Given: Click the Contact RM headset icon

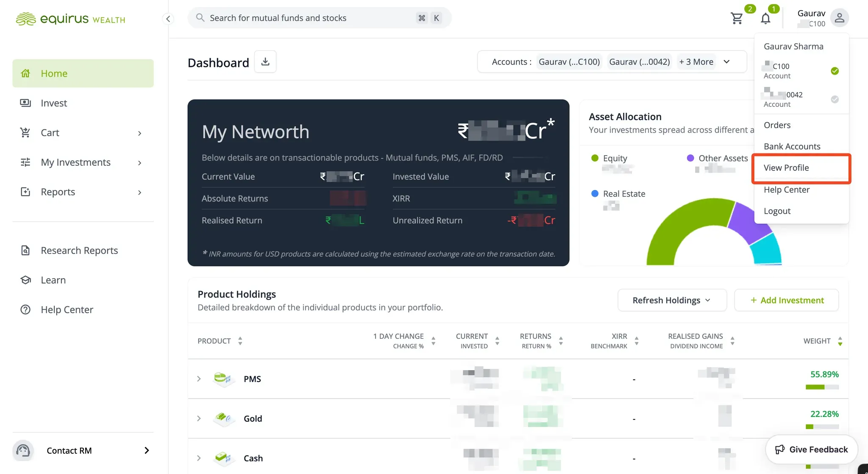Looking at the screenshot, I should [x=23, y=450].
